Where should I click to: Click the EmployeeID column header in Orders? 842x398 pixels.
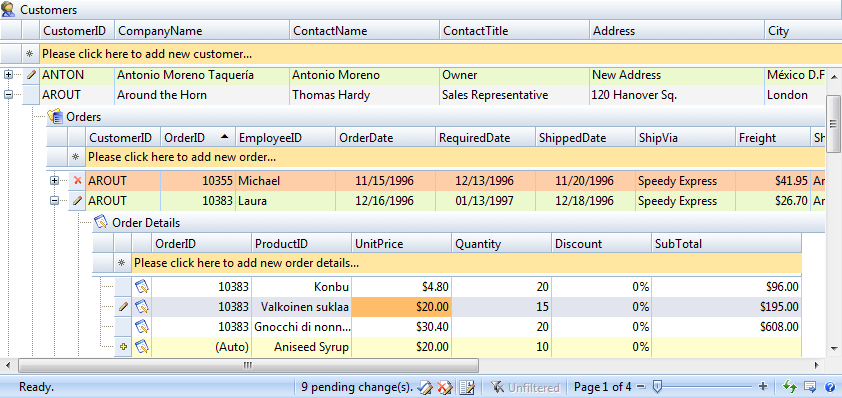pyautogui.click(x=286, y=138)
